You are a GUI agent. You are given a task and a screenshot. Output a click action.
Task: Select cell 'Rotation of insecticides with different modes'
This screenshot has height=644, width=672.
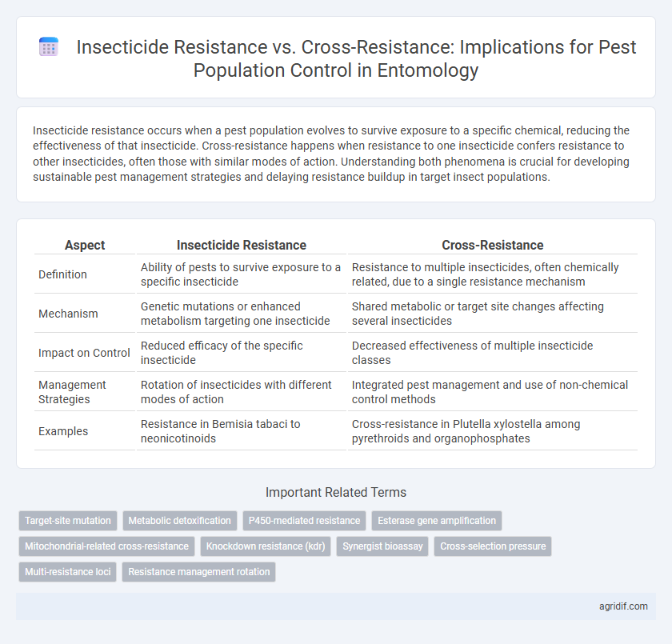click(242, 392)
